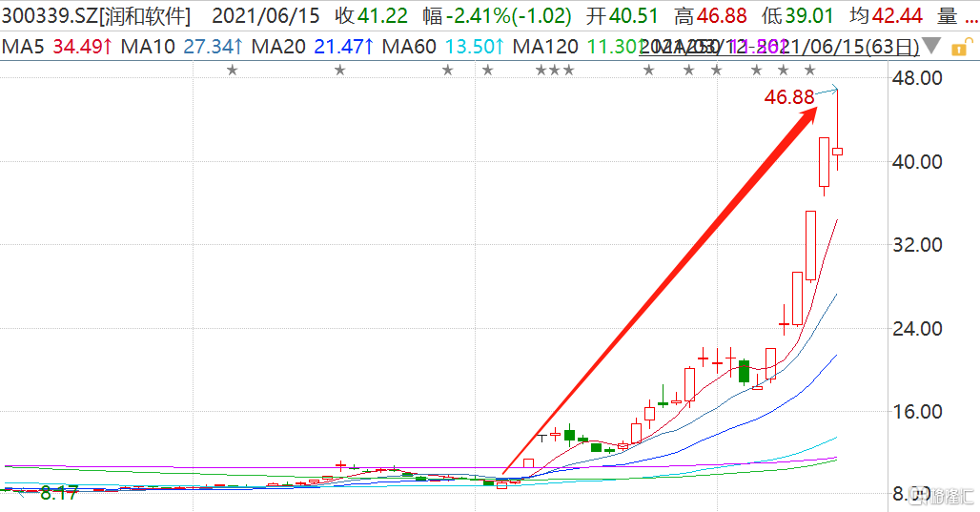Click the date range ending 2021/06/15(63日)
The width and height of the screenshot is (980, 512).
pos(780,47)
